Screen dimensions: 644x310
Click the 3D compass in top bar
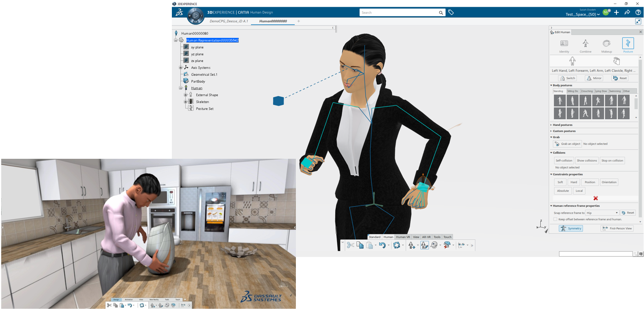click(x=195, y=16)
